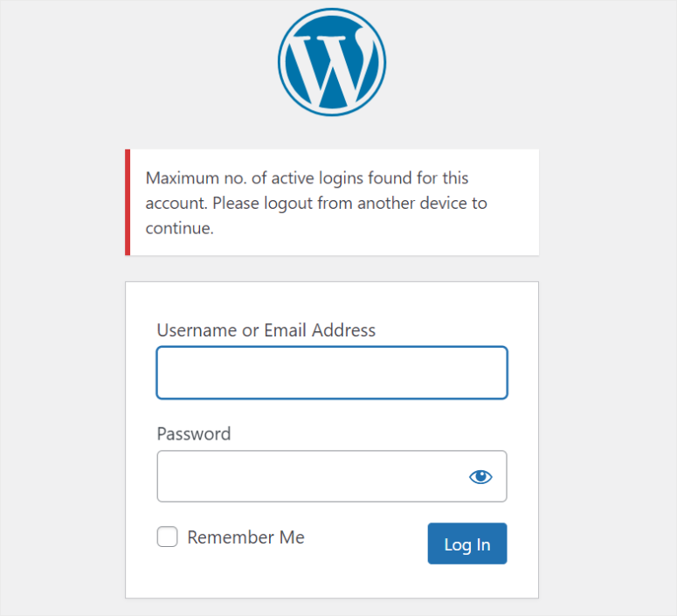
Task: Click the blue ring of the WordPress logo
Action: pos(285,63)
